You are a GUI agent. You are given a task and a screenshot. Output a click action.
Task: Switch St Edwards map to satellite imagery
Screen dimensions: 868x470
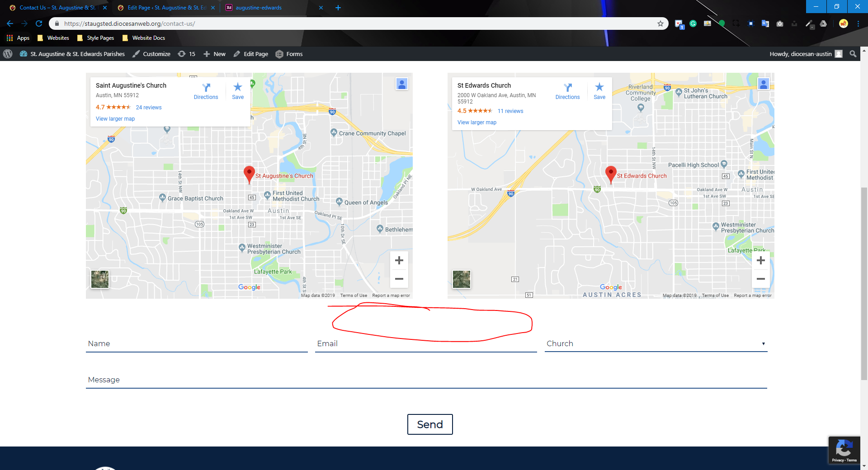tap(462, 279)
